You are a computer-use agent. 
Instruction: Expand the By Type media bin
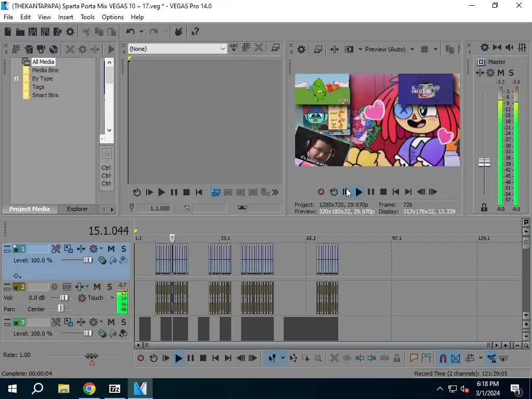pos(16,79)
